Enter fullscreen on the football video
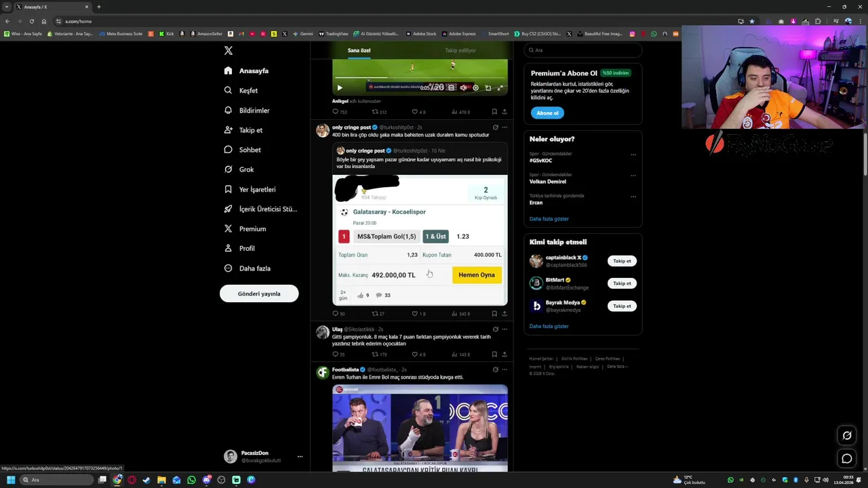 pos(500,87)
